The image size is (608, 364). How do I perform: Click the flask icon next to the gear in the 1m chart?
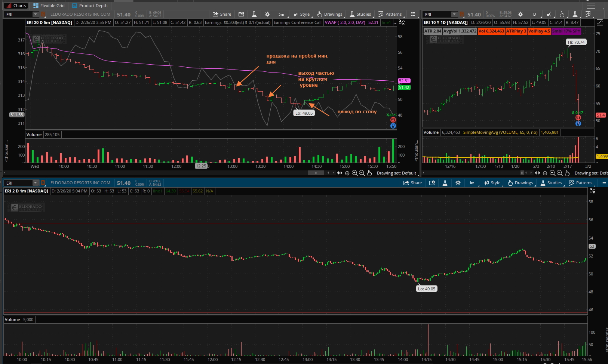point(445,183)
